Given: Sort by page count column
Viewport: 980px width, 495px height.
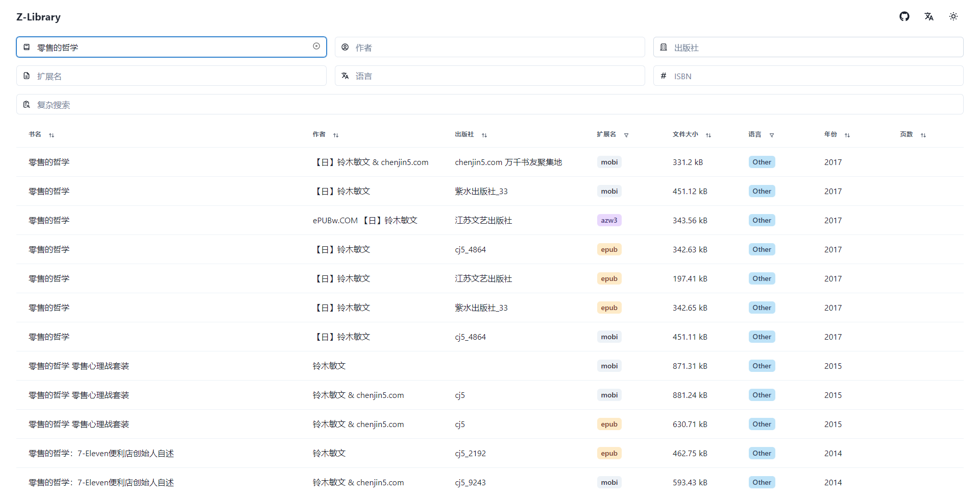Looking at the screenshot, I should 923,135.
